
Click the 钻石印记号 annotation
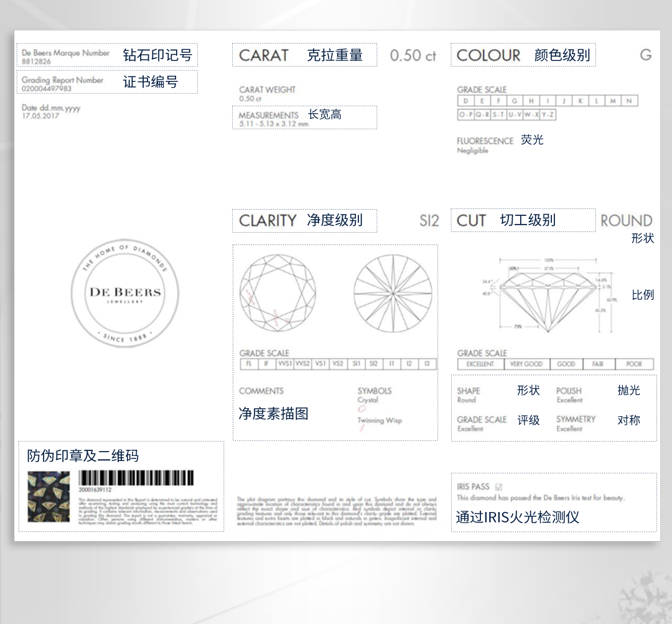tap(157, 55)
